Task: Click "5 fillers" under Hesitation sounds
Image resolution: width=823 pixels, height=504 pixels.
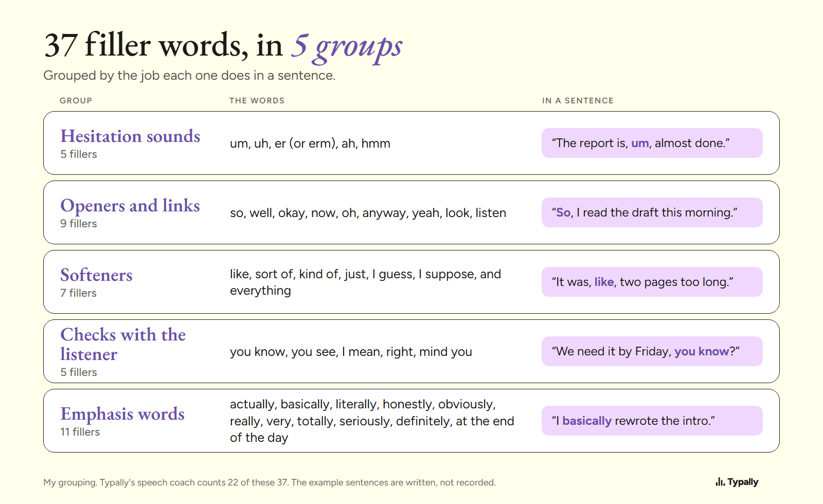Action: (x=79, y=154)
